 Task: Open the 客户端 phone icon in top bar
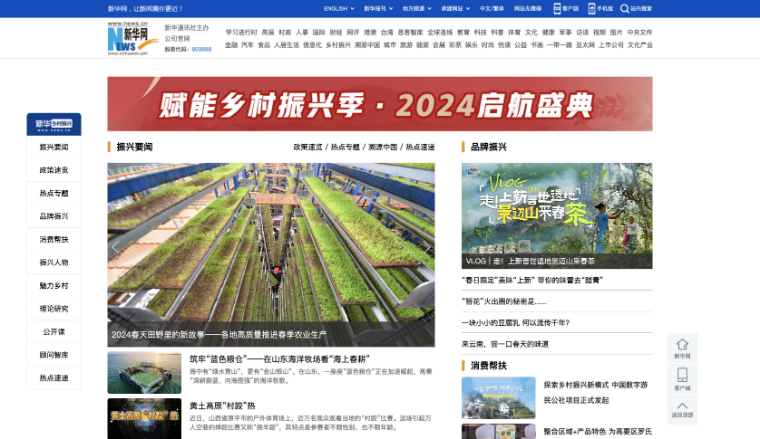(x=557, y=8)
